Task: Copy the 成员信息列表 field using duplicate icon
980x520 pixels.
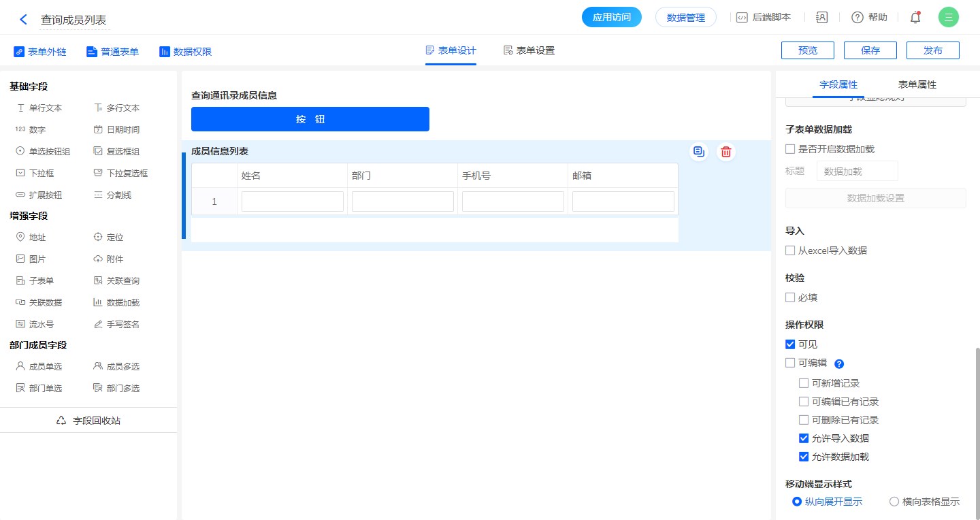Action: pos(698,152)
